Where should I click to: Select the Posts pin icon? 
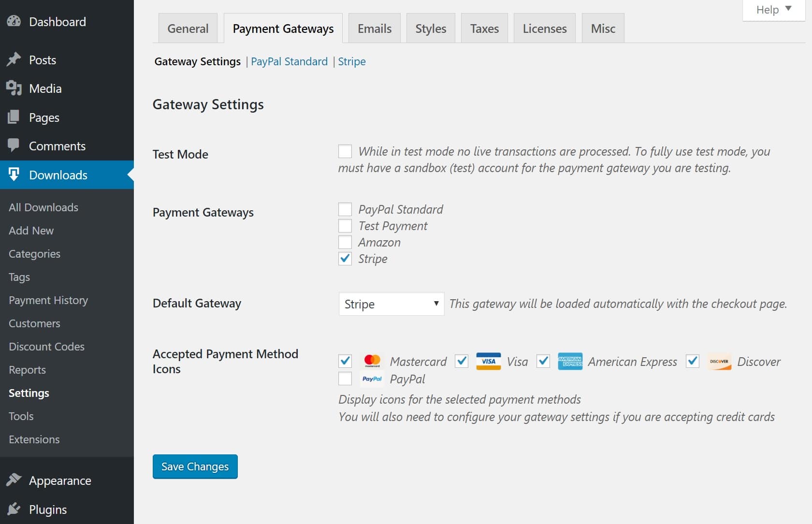14,59
